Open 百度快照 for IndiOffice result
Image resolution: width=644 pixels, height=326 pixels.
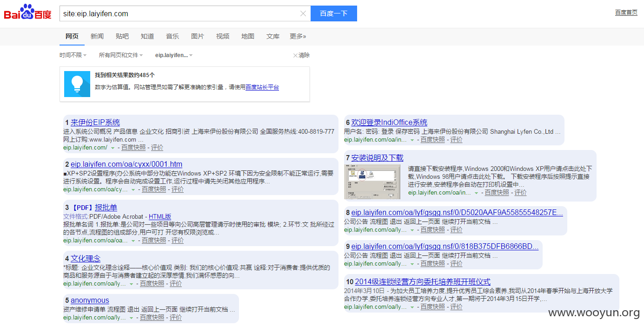[433, 140]
